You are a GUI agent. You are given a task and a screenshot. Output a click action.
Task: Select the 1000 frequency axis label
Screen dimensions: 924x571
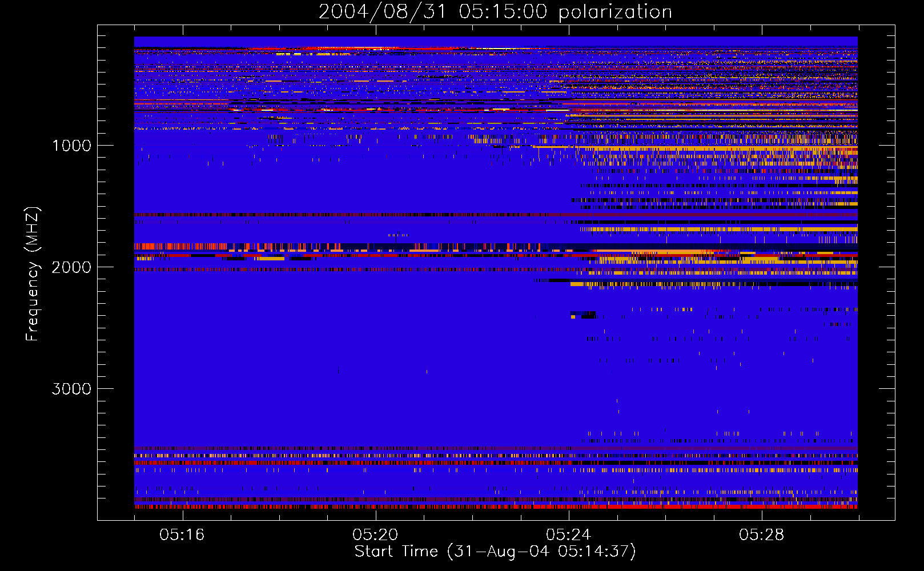pos(71,146)
